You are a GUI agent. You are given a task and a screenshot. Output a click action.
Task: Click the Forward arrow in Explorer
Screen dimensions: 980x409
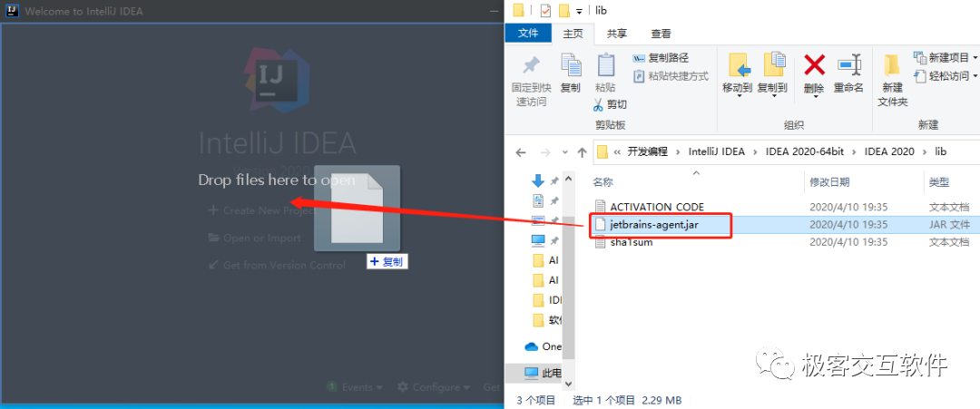[x=545, y=151]
